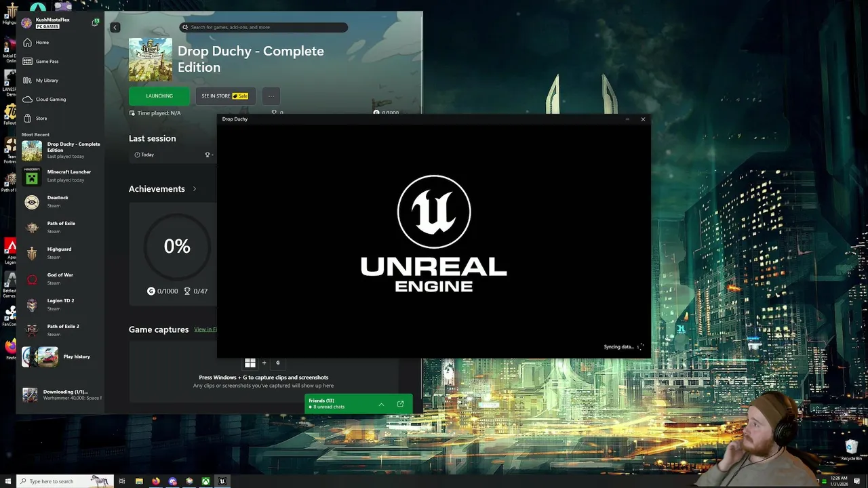Click Friends (13) chat bar label
This screenshot has width=868, height=488.
coord(321,401)
